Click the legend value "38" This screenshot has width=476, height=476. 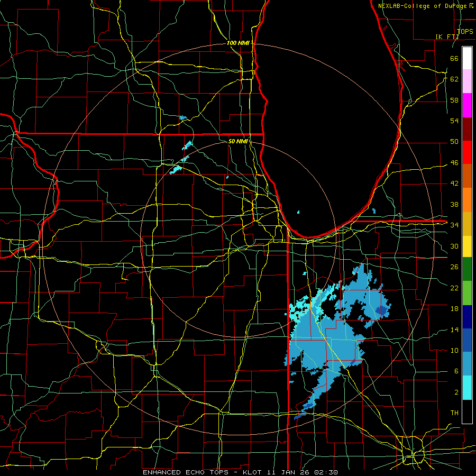click(454, 205)
